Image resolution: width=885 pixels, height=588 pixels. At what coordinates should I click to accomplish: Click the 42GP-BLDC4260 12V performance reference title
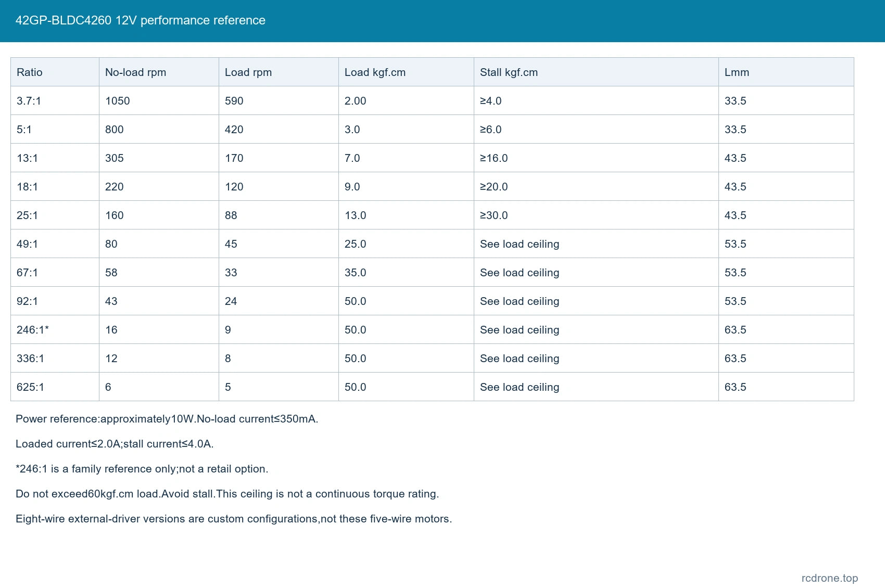pyautogui.click(x=141, y=20)
